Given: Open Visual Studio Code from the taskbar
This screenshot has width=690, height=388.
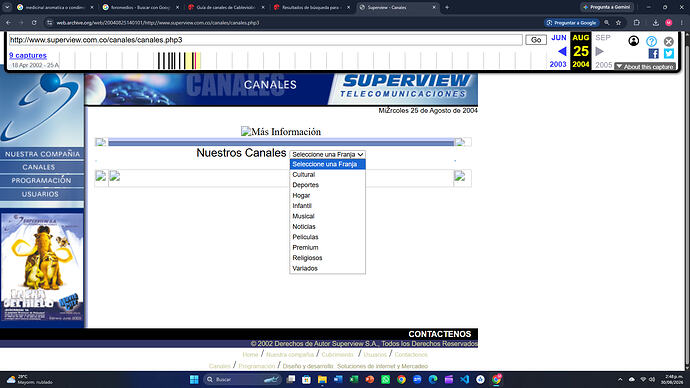Looking at the screenshot, I should (465, 379).
